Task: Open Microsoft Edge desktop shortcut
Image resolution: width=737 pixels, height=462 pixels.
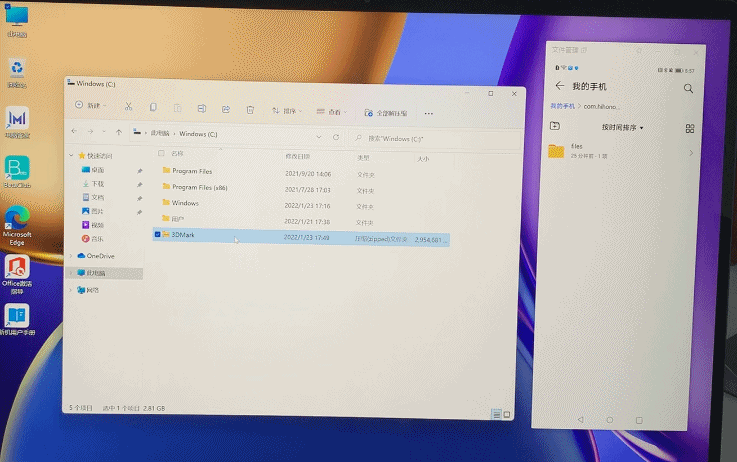Action: pos(17,226)
